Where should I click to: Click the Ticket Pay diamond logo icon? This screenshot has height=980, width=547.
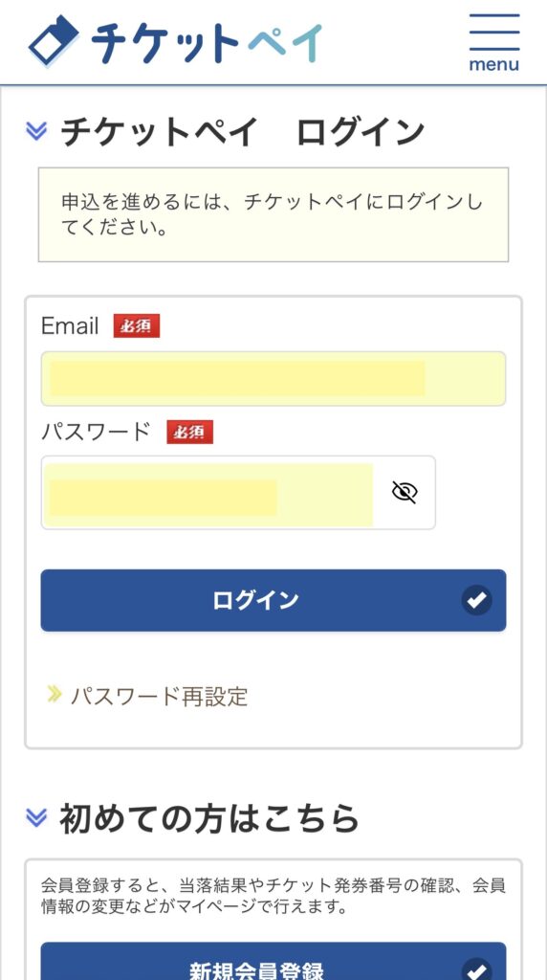(54, 40)
